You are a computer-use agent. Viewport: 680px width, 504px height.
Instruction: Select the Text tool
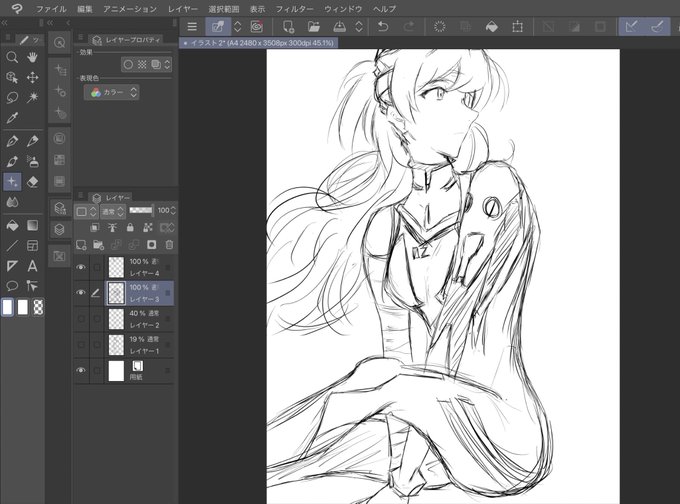[33, 266]
